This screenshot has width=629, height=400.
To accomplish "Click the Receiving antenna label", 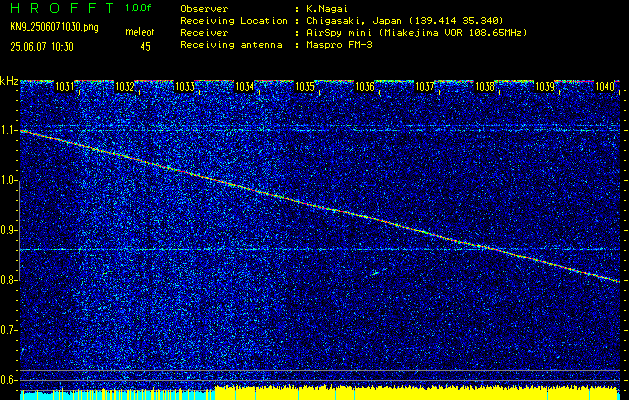I will (x=231, y=45).
